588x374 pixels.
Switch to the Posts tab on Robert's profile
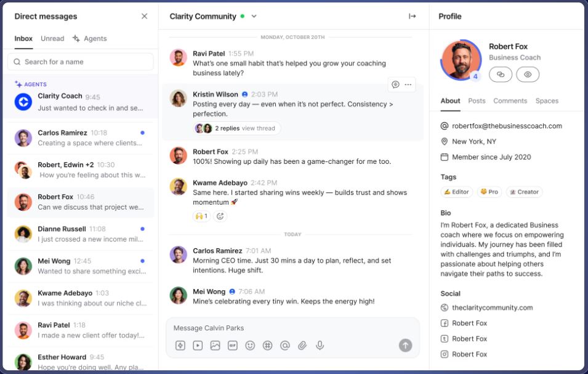click(476, 100)
